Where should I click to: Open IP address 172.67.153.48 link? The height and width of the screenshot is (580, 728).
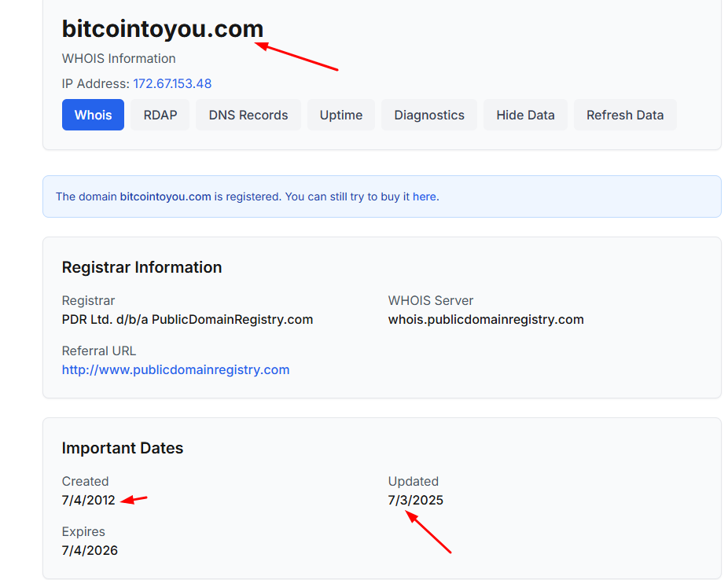point(172,83)
